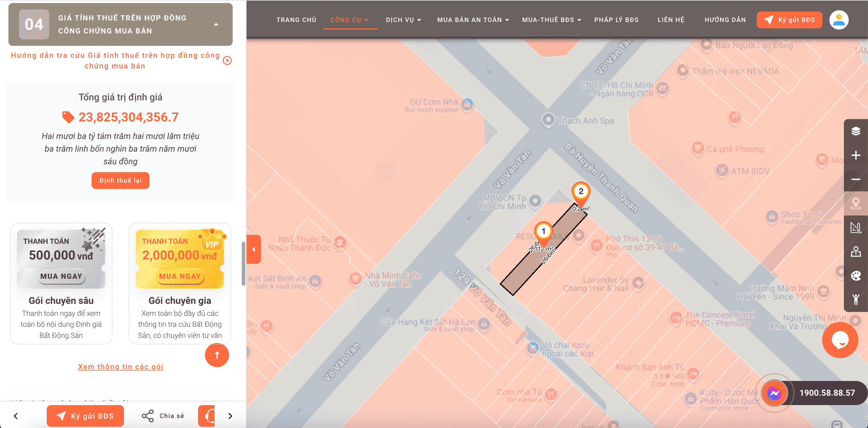
Task: Open the HƯỚNG DẪN guide page
Action: coord(725,20)
